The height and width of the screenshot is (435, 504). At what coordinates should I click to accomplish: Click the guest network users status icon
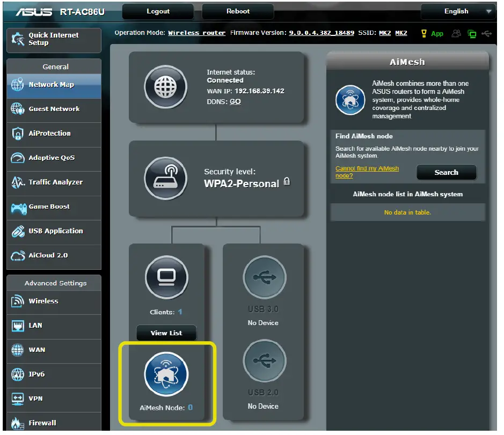coord(456,33)
